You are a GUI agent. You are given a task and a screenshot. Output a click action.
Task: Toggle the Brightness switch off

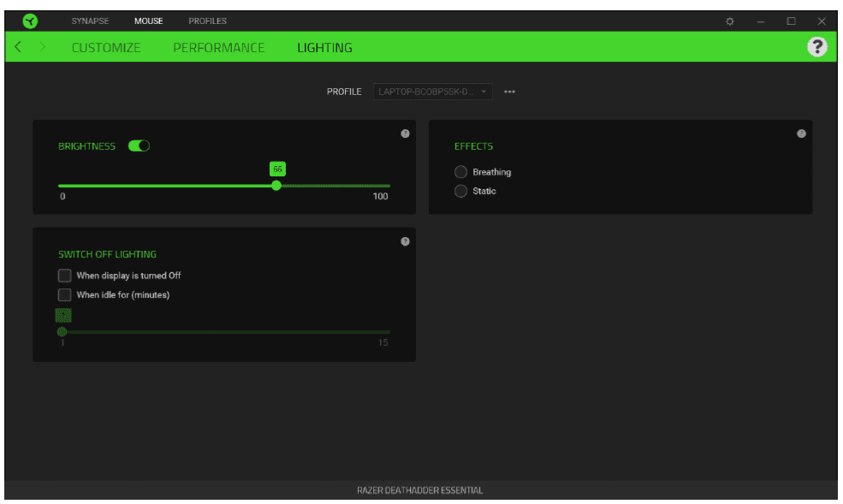pos(137,145)
